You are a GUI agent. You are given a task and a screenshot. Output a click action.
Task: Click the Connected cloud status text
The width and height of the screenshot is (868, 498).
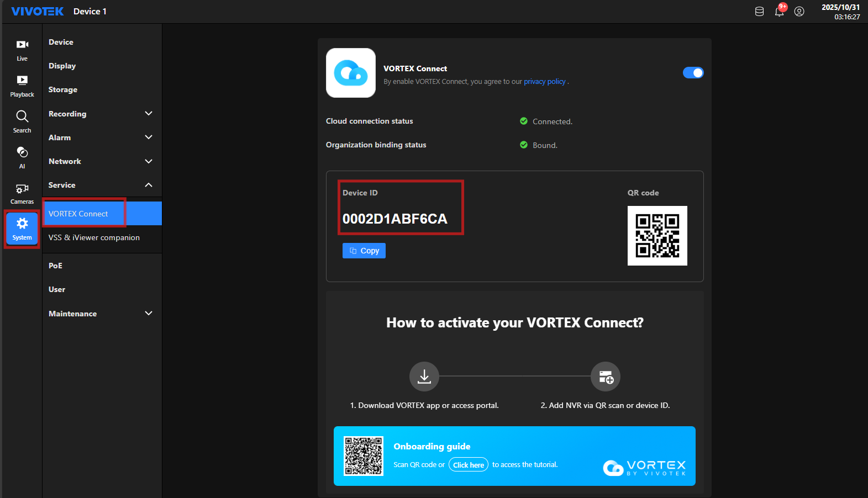click(x=553, y=121)
